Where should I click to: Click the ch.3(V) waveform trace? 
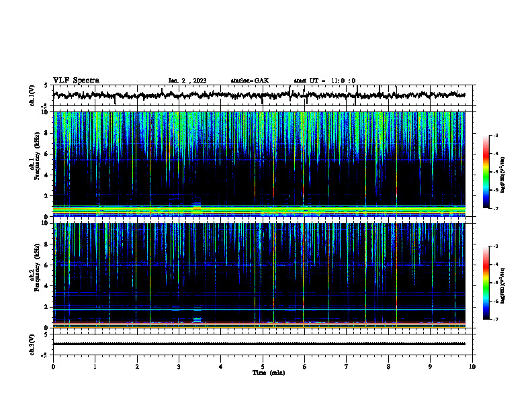click(259, 344)
